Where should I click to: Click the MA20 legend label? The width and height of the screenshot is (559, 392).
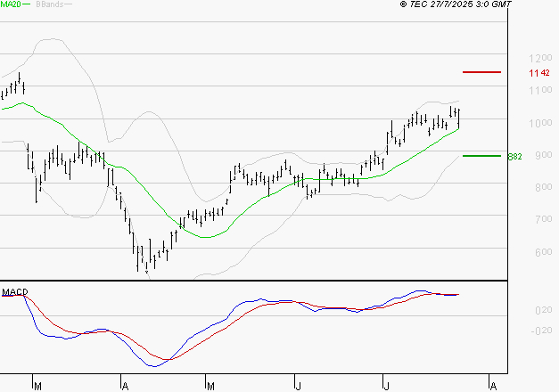(x=11, y=4)
